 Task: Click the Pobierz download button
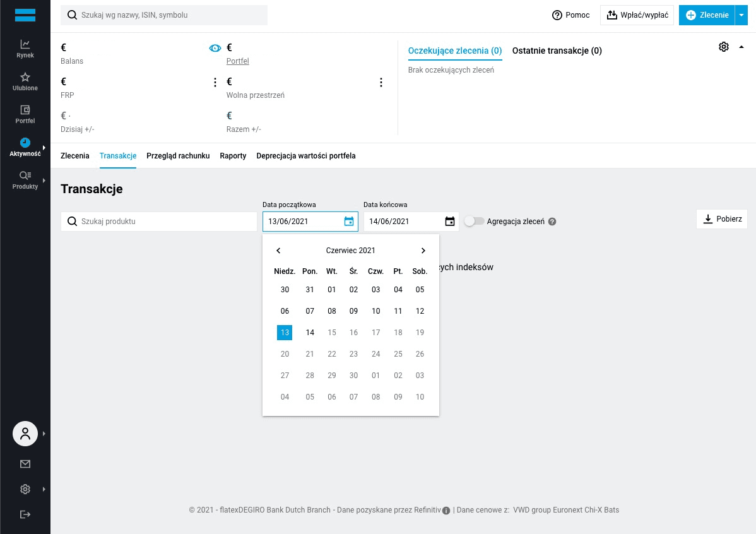[722, 219]
